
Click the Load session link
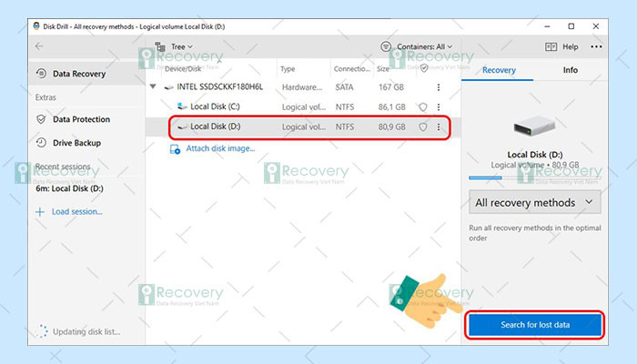click(x=76, y=212)
